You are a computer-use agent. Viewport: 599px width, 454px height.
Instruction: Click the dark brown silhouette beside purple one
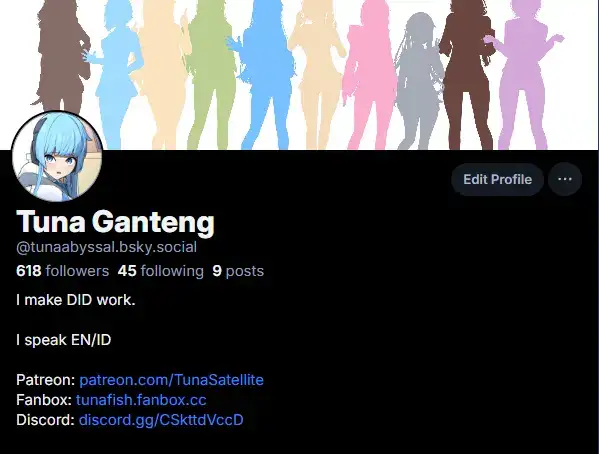467,75
